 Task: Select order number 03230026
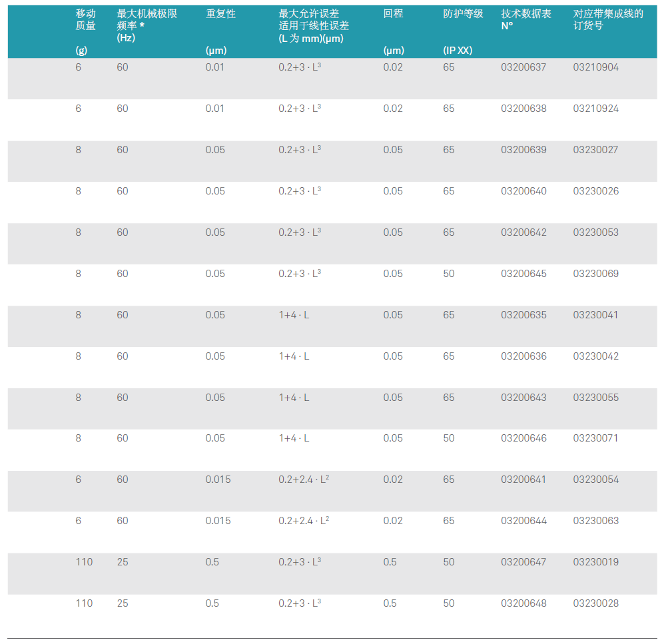click(x=595, y=191)
